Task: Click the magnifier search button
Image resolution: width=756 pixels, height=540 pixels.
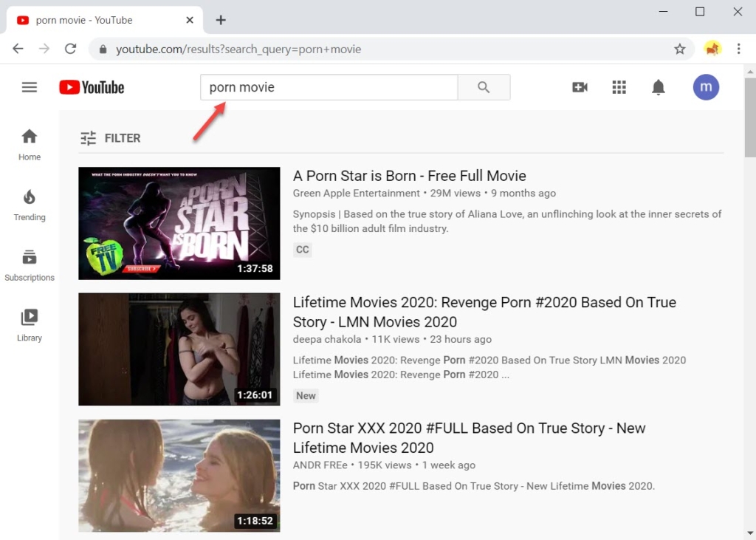Action: coord(484,87)
